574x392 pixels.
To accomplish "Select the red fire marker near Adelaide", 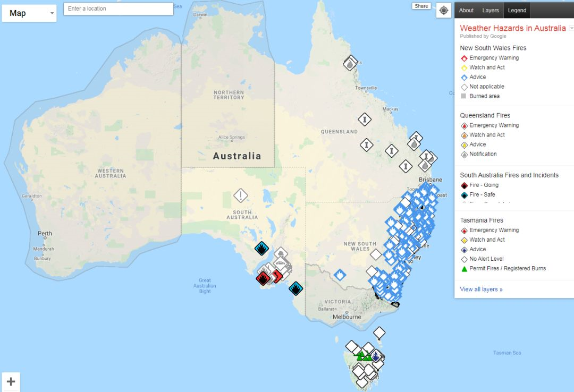I will point(263,278).
